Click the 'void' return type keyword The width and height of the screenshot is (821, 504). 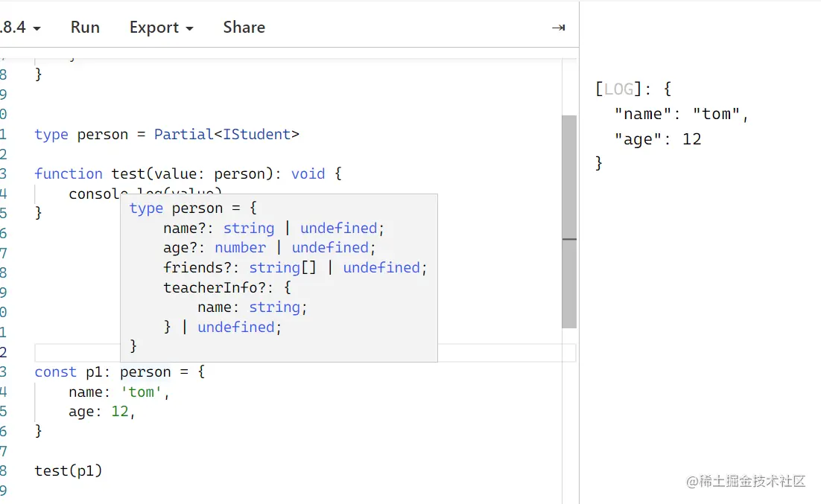coord(308,173)
